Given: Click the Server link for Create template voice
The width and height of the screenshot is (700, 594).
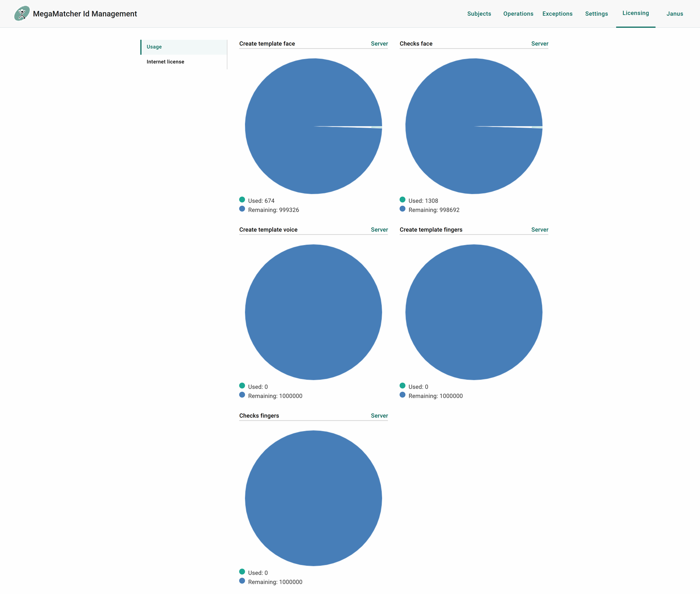Looking at the screenshot, I should (379, 230).
